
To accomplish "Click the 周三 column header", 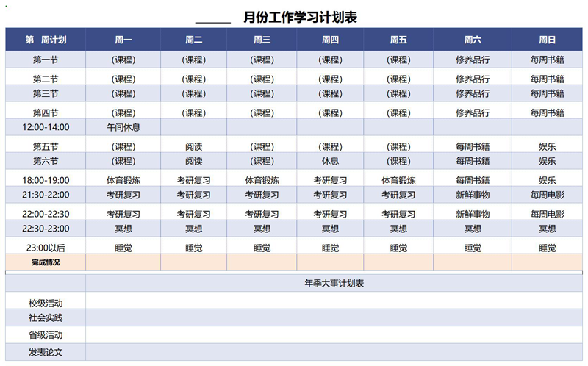I will coord(262,40).
